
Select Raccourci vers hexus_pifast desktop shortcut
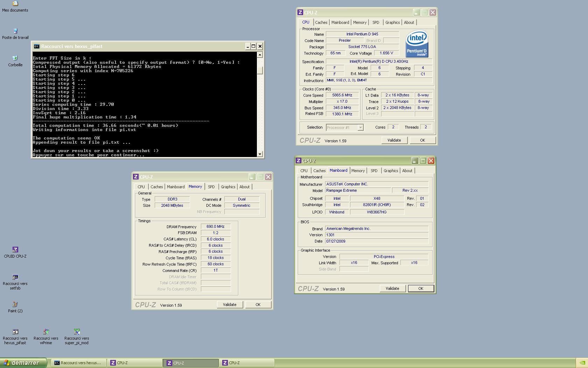pos(15,337)
